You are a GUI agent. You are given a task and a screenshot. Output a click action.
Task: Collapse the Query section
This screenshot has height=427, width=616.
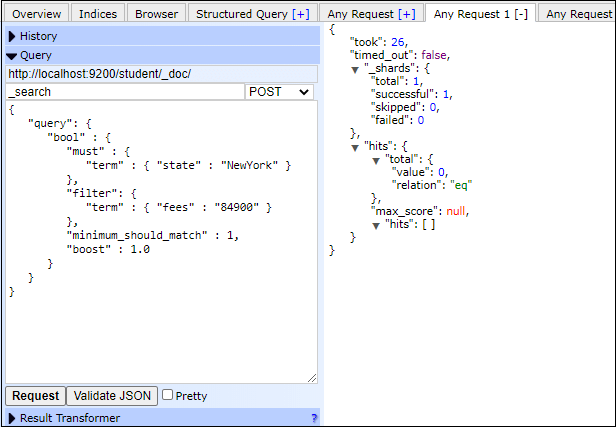click(163, 55)
